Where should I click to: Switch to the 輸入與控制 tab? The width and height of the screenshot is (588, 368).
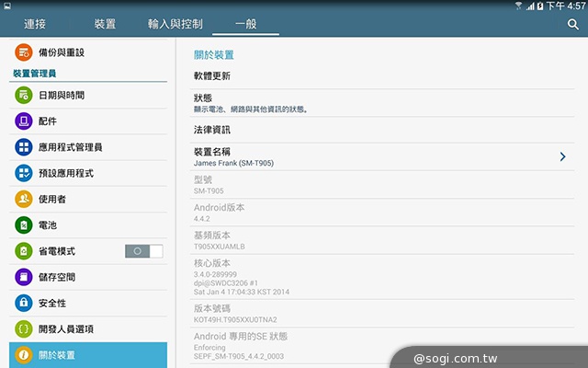pos(175,24)
